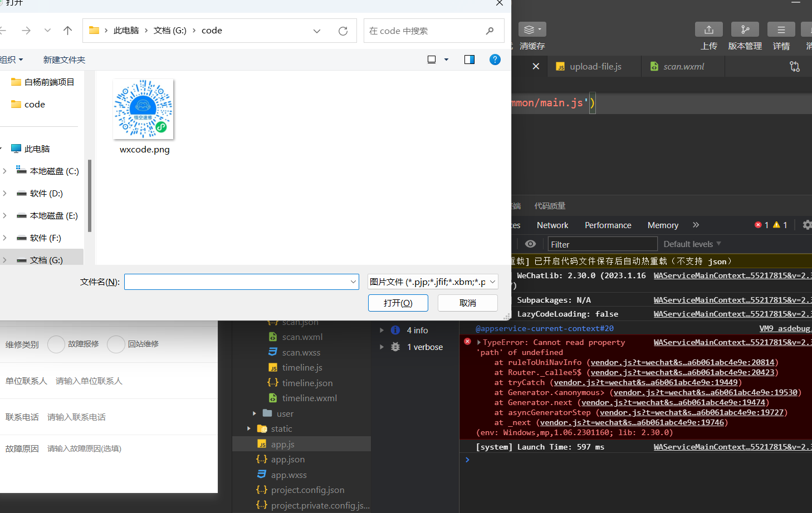Click 文档 (G:) in the address breadcrumb
Image resolution: width=812 pixels, height=513 pixels.
(170, 31)
